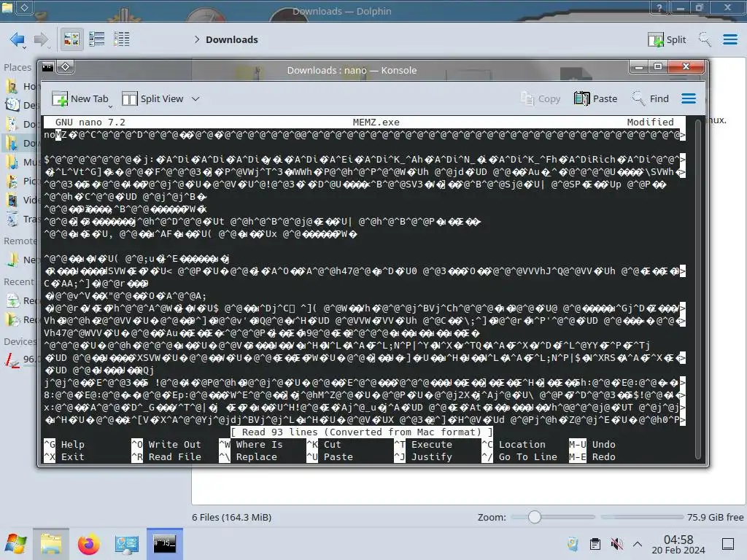Open Dolphin window menu icon in titlebar
The width and height of the screenshot is (747, 560).
click(x=7, y=7)
